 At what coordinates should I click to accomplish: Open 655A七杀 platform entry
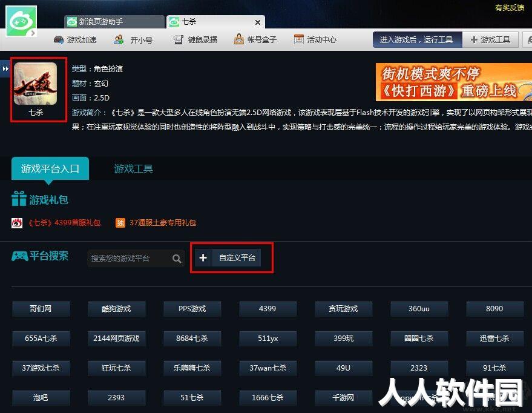[41, 339]
